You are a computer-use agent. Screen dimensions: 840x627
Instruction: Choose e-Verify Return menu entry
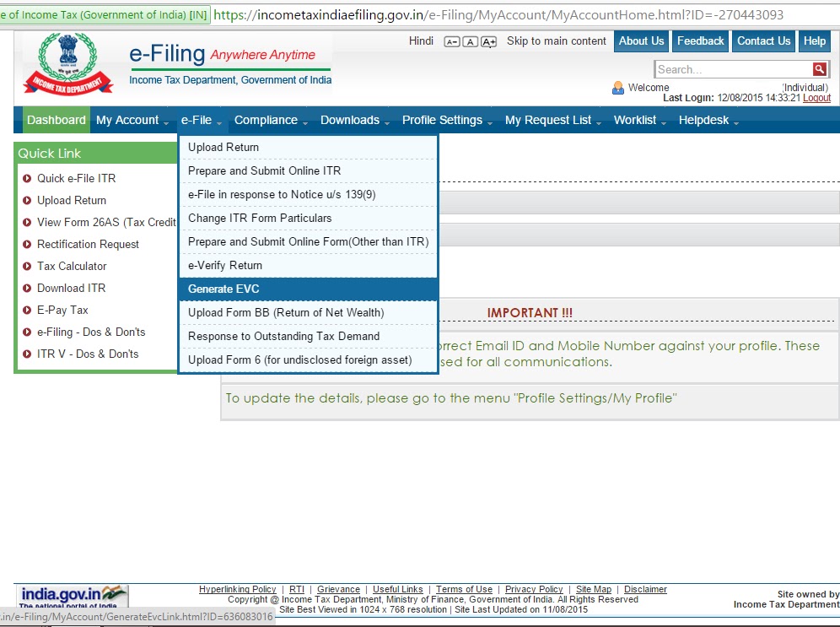click(x=308, y=265)
